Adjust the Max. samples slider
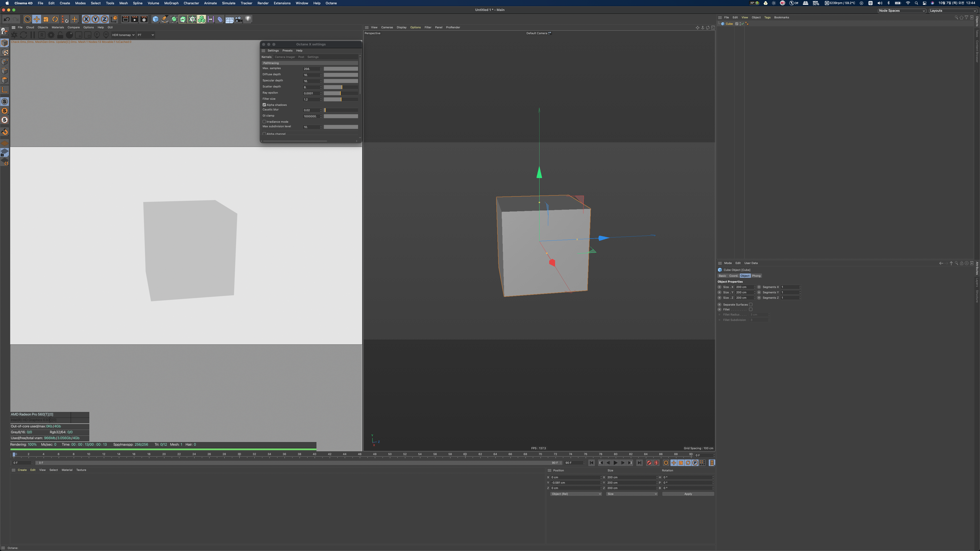Viewport: 980px width, 551px height. tap(340, 69)
